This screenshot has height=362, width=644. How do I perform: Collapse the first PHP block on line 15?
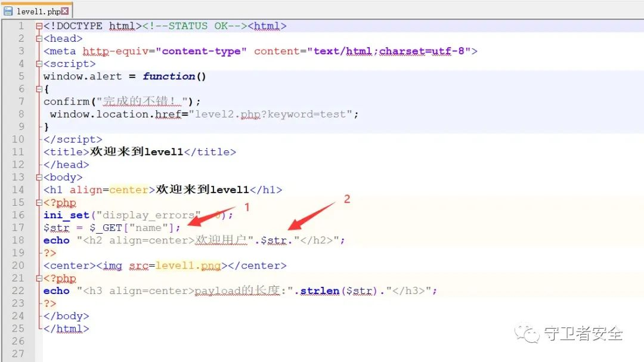pyautogui.click(x=39, y=203)
